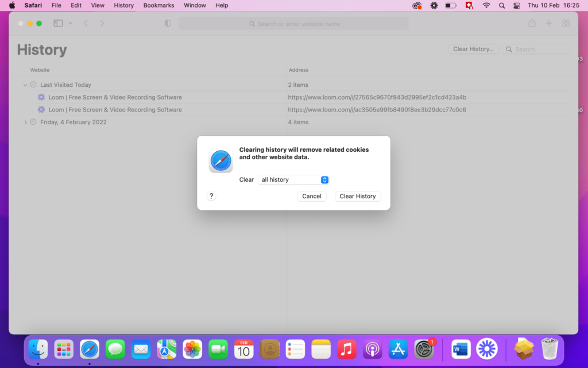
Task: Open Control Center from menu bar
Action: (517, 5)
